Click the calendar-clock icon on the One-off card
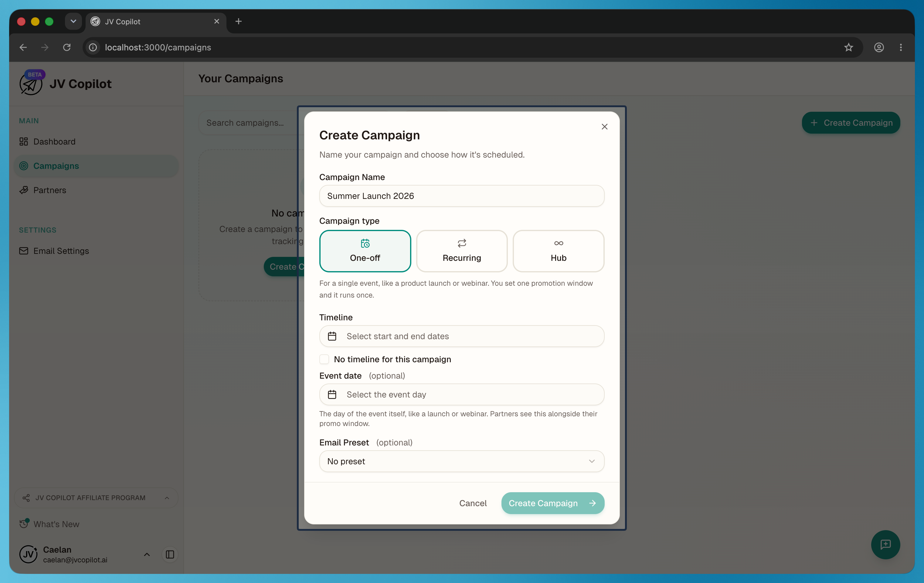The height and width of the screenshot is (583, 924). point(365,243)
